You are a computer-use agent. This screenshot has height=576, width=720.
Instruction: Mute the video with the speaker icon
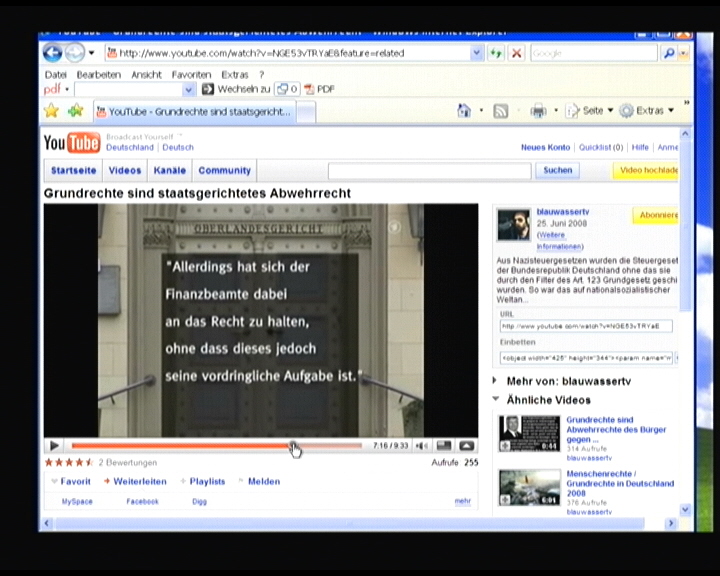click(422, 446)
